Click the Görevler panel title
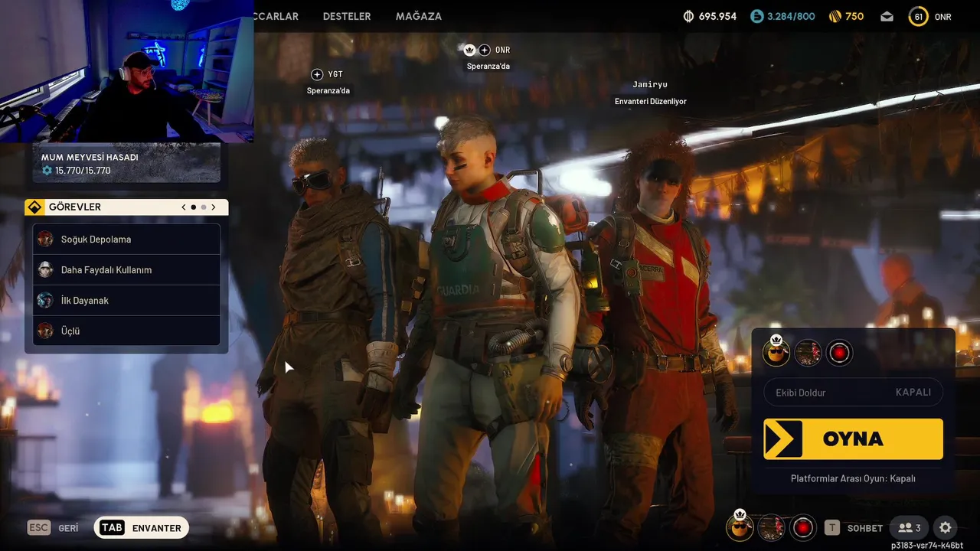980x551 pixels. pos(75,207)
